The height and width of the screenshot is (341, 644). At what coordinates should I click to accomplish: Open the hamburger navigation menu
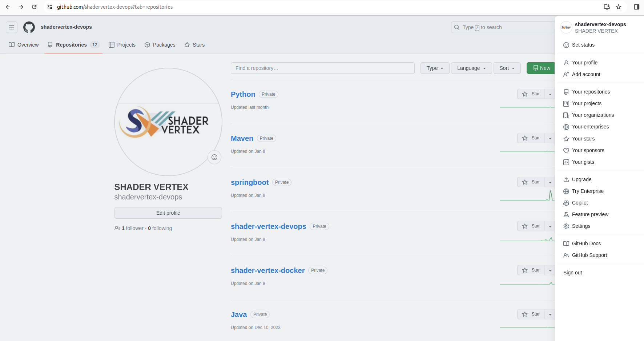(x=12, y=27)
